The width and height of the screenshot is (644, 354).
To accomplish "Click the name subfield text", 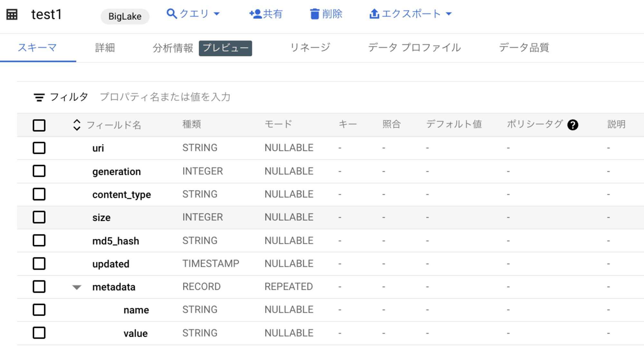I will pos(136,310).
